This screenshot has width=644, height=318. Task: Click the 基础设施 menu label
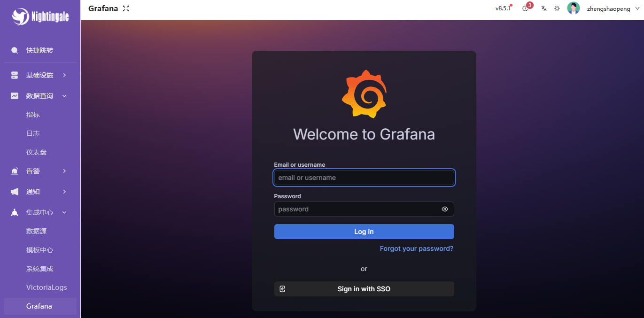[x=39, y=75]
